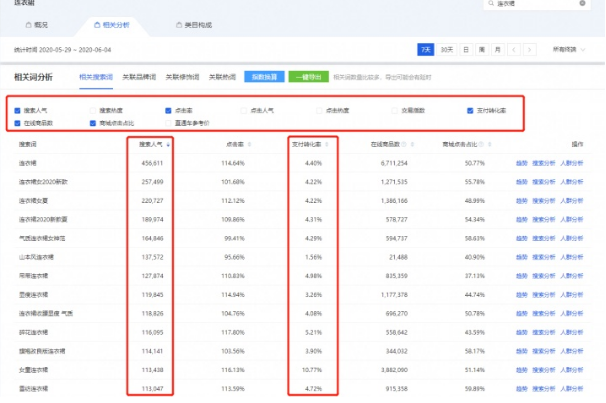The image size is (606, 403).
Task: Click the icon beside the 相关分析 tab
Action: [97, 25]
